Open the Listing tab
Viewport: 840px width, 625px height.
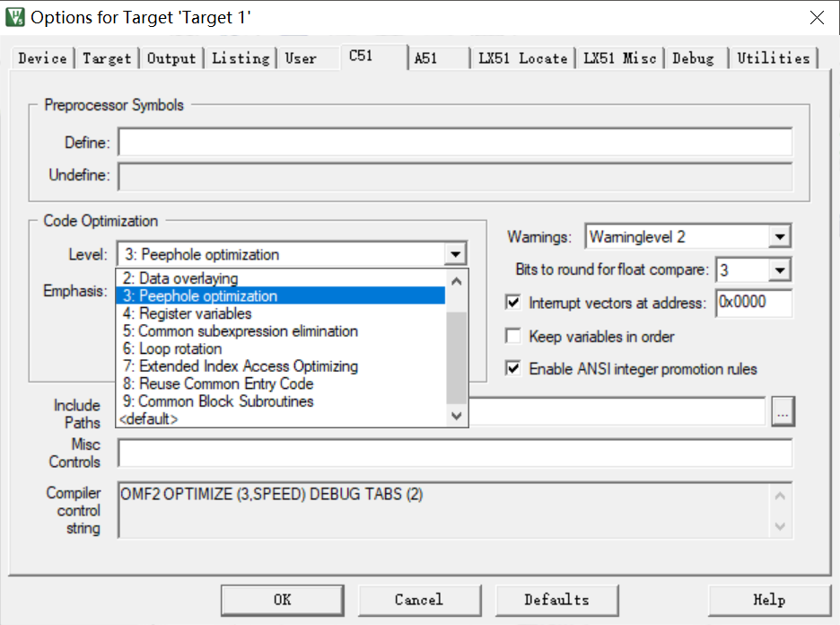[241, 57]
